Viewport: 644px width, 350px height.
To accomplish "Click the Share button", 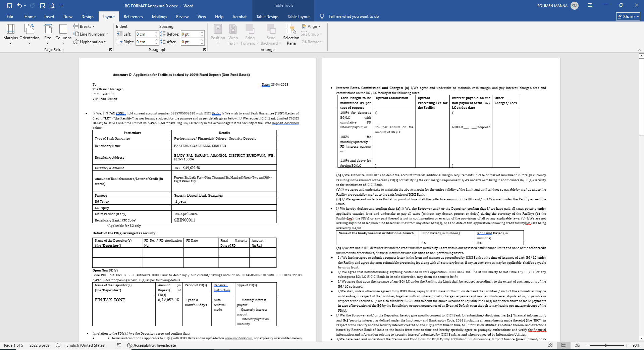I will point(628,16).
